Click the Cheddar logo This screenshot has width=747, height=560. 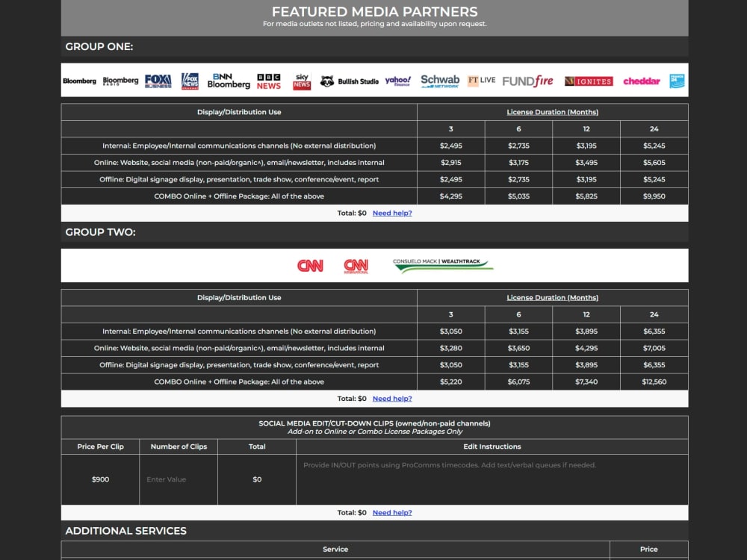(642, 81)
